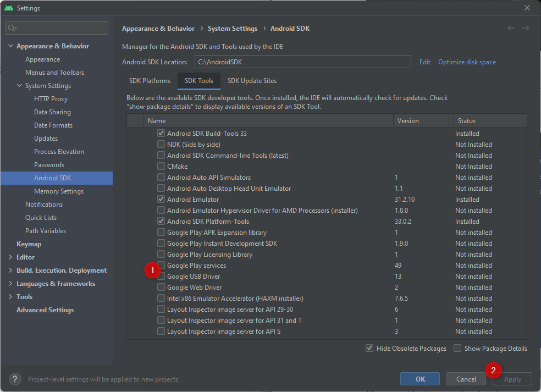Open Process Elevation settings

(x=59, y=152)
